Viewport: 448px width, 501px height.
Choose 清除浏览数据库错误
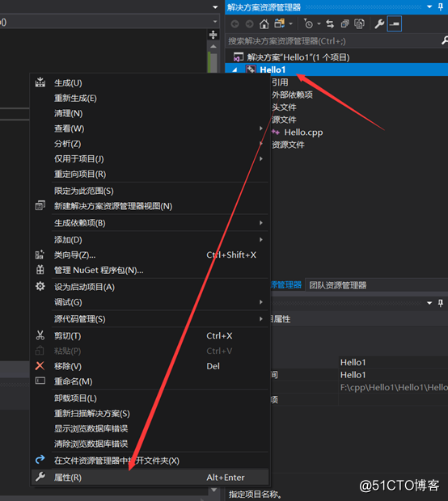pyautogui.click(x=150, y=444)
